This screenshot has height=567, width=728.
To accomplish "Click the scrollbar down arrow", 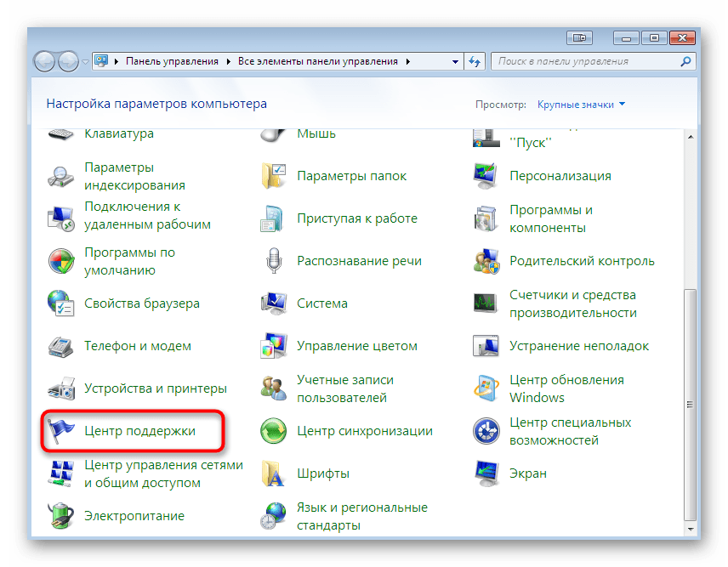I will click(691, 529).
